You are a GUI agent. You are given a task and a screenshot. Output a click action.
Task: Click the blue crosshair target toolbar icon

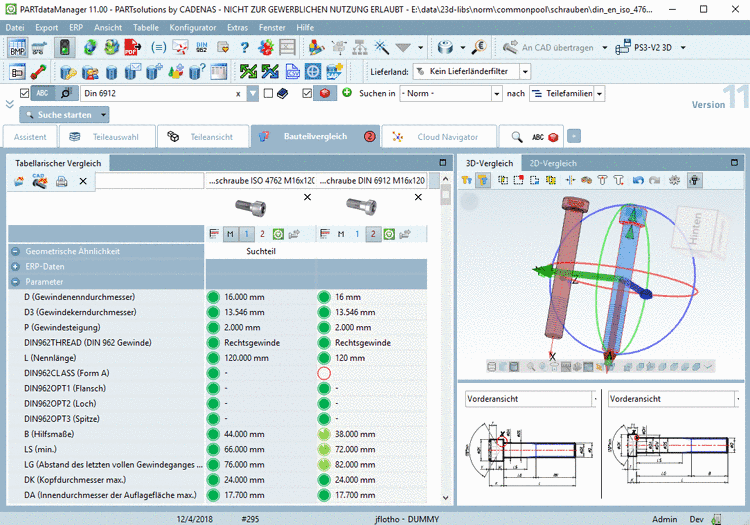[x=313, y=72]
